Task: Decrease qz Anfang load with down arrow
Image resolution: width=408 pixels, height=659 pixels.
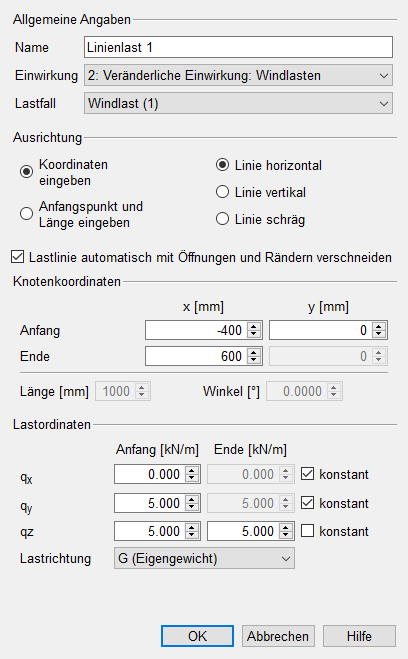Action: point(192,535)
